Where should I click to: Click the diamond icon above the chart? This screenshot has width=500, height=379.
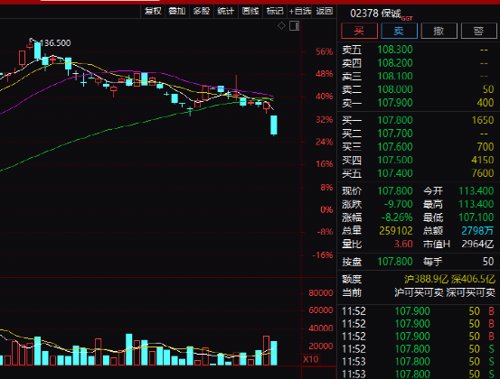(282, 26)
